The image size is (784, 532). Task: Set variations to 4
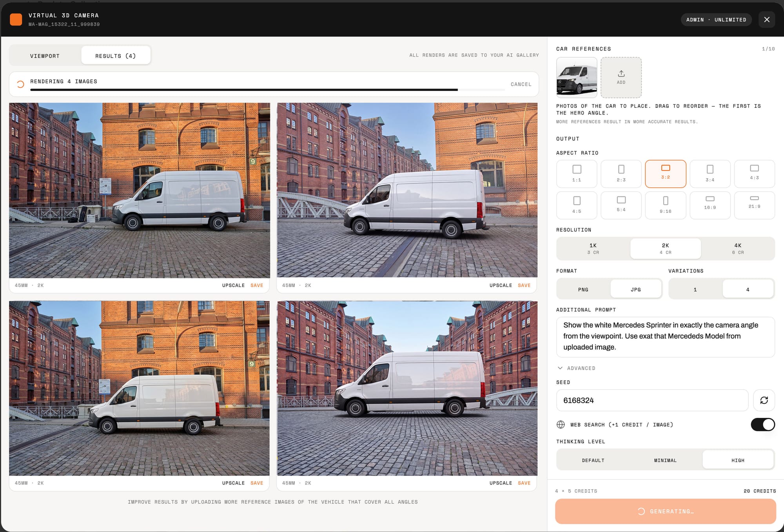pyautogui.click(x=748, y=289)
